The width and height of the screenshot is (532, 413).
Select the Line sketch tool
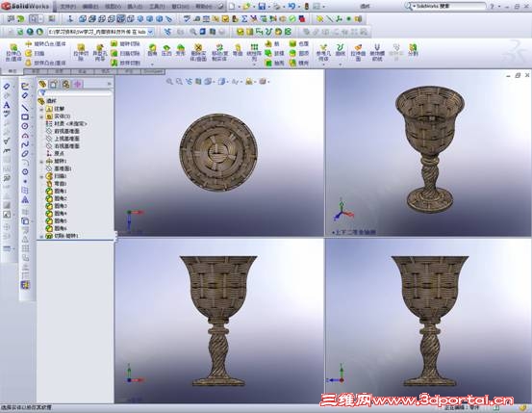(x=25, y=108)
